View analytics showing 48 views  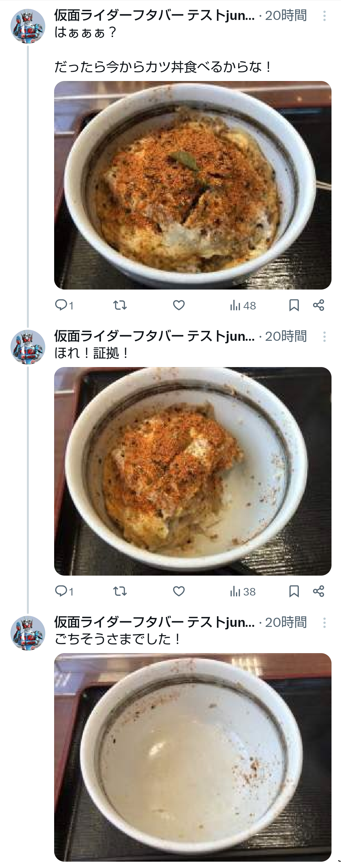coord(243,306)
